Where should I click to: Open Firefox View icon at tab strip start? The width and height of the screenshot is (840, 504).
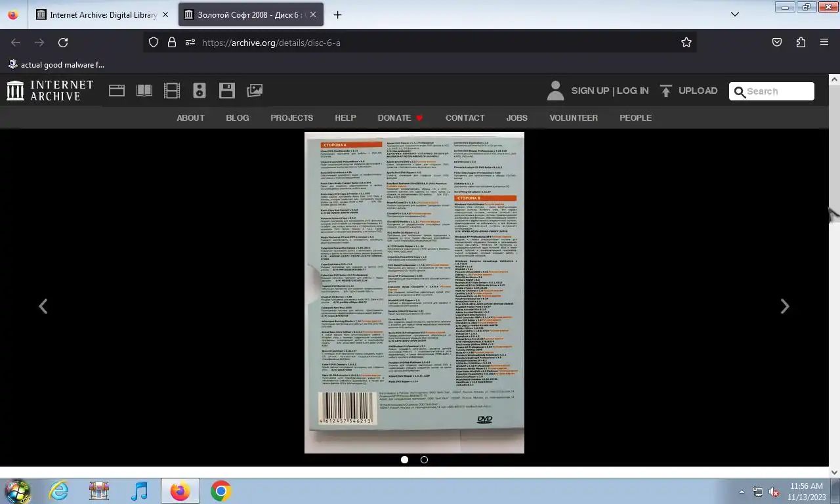[x=14, y=14]
